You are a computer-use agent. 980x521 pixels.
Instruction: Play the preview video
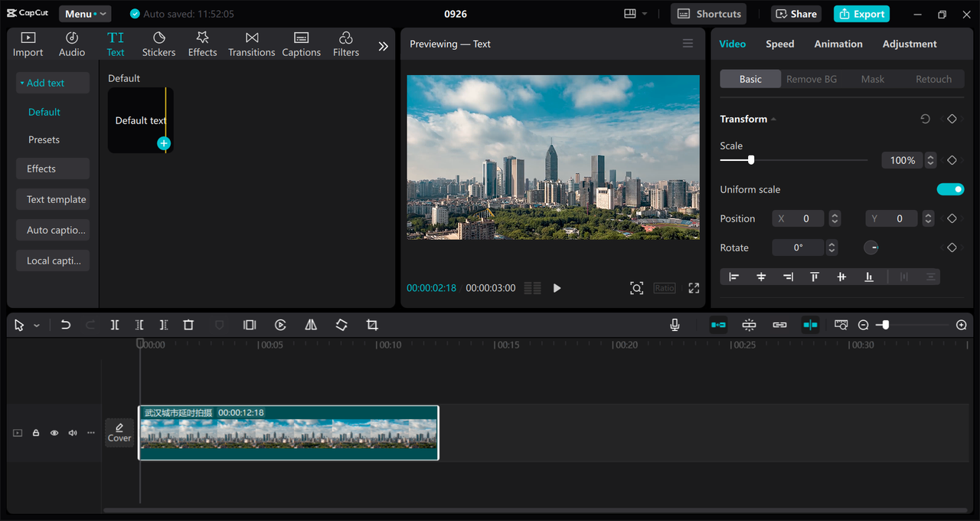coord(557,288)
